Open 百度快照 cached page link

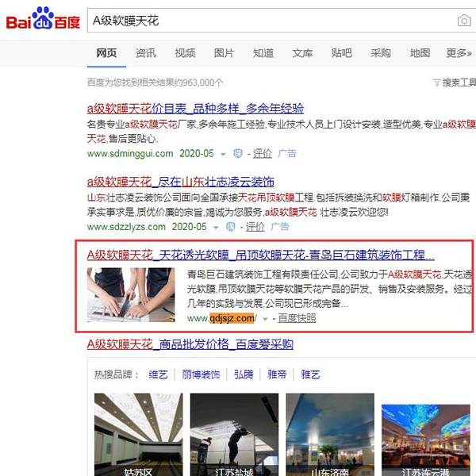297,318
